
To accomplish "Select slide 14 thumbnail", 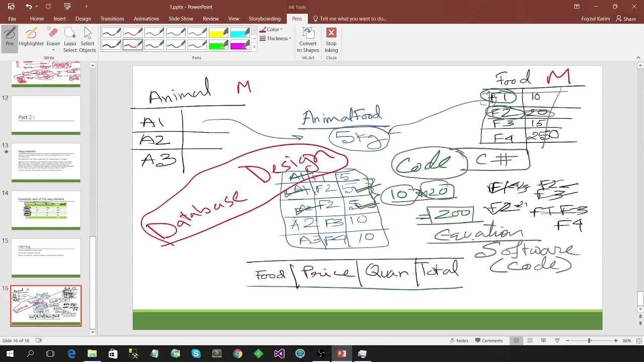I will point(46,210).
